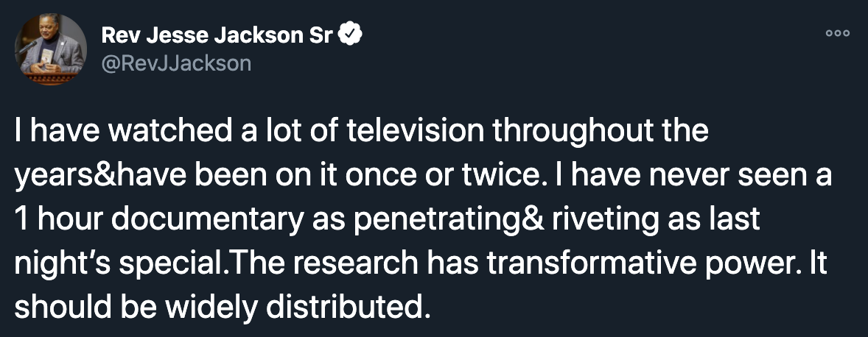Screen dimensions: 868x337
Task: Open the three-dot more options menu
Action: point(837,33)
